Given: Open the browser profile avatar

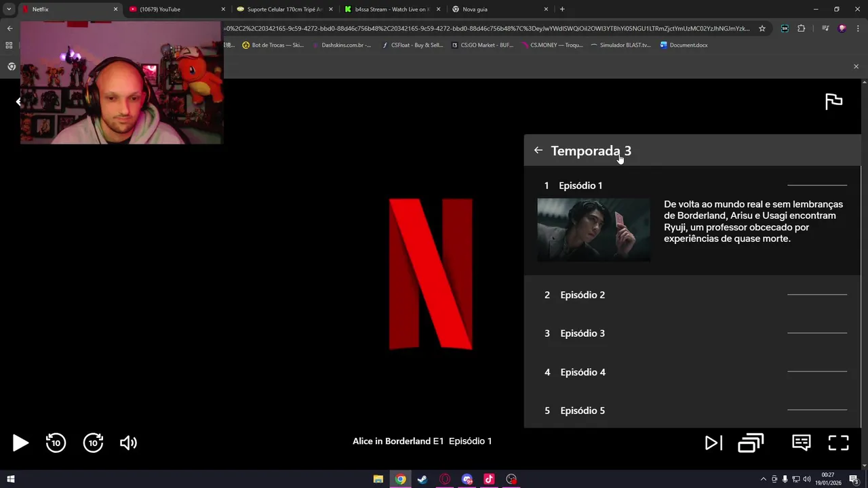Looking at the screenshot, I should (842, 28).
